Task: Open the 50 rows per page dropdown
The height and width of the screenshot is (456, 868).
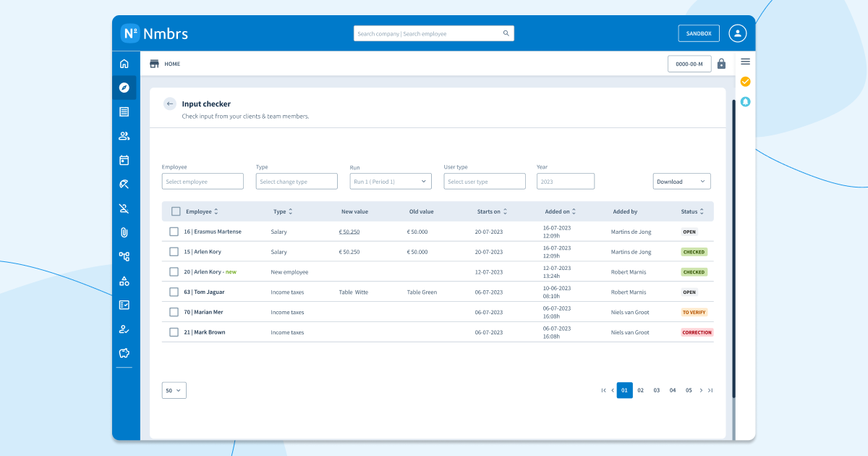Action: (174, 390)
